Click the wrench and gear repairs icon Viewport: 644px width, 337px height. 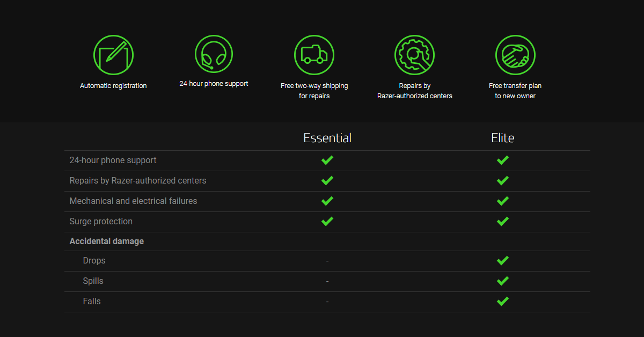point(414,55)
